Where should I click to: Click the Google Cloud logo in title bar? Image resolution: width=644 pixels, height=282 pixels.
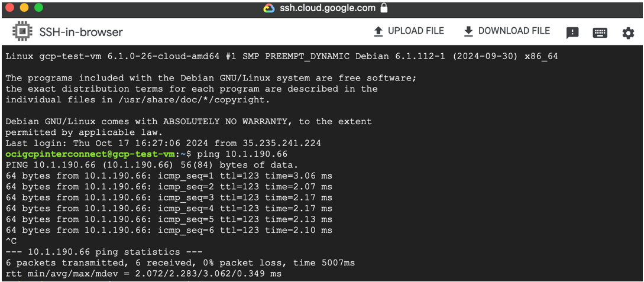tap(269, 8)
